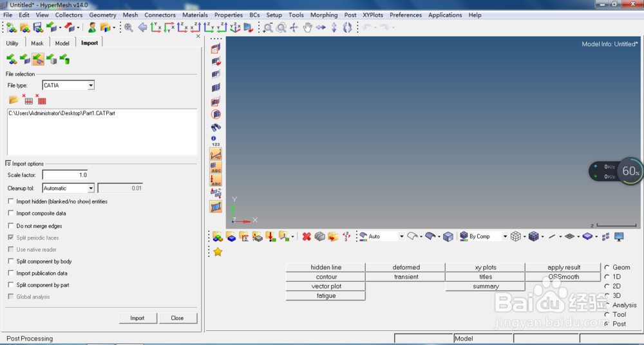Click the XY top plane view icon

click(x=156, y=28)
